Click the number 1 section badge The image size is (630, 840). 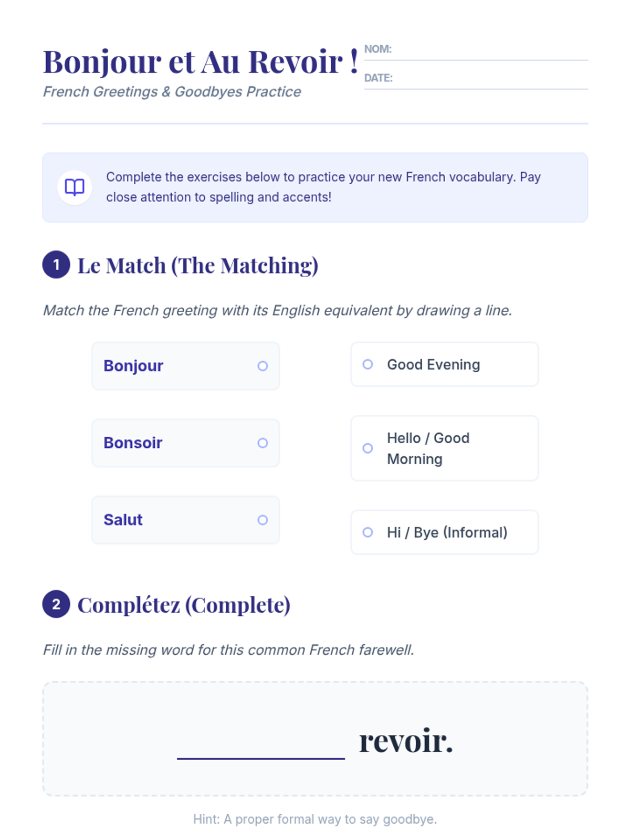[x=56, y=265]
